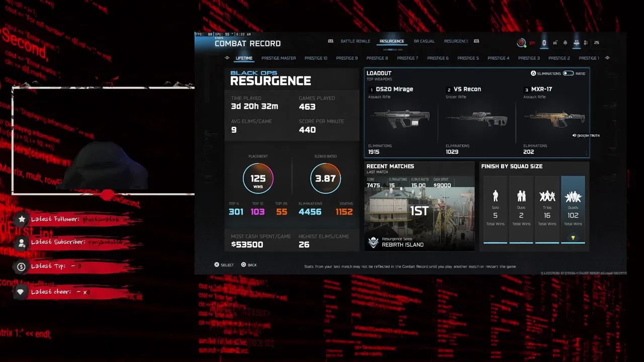This screenshot has height=362, width=644.
Task: Open the Prestige 9 tab
Action: click(347, 58)
